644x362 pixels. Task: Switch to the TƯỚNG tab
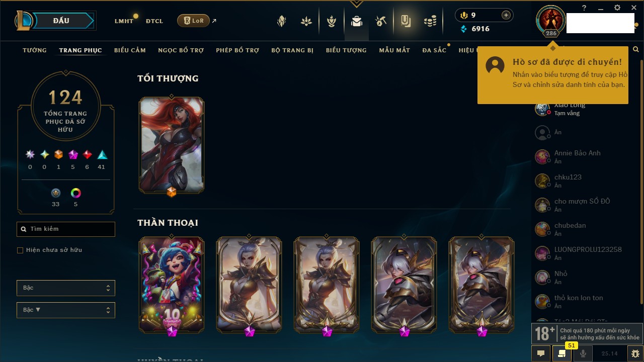(35, 50)
